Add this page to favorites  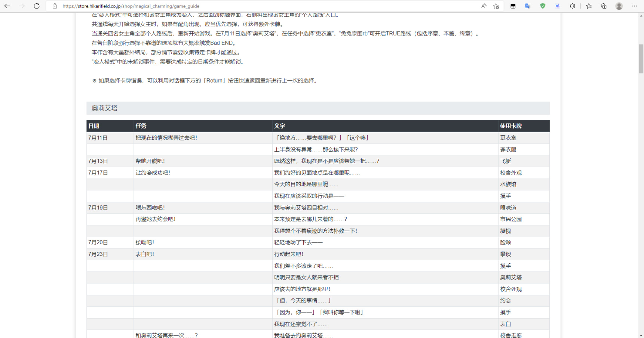coord(496,6)
